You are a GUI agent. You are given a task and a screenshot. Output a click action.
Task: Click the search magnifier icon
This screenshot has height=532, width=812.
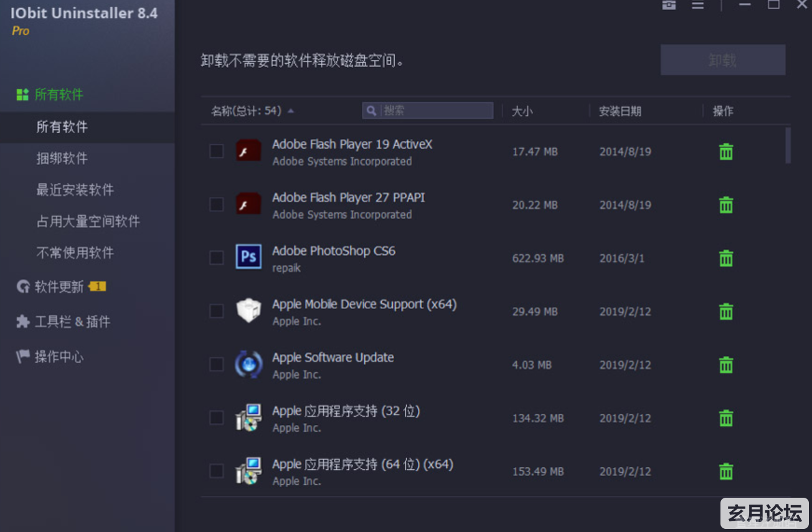coord(372,111)
